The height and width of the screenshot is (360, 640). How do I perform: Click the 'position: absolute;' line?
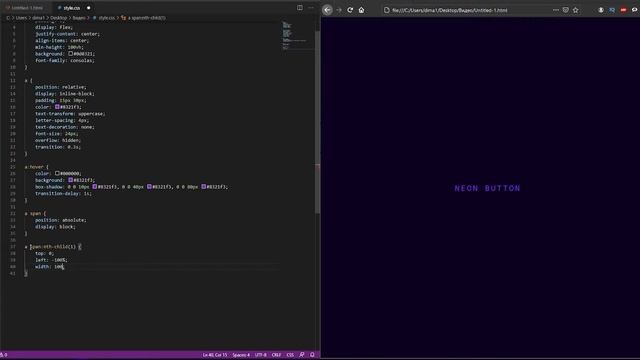pos(60,220)
